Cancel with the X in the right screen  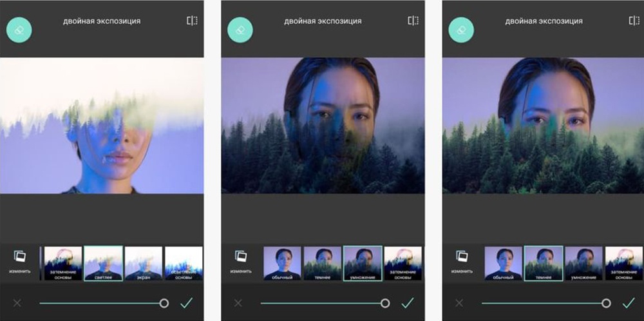pos(459,302)
